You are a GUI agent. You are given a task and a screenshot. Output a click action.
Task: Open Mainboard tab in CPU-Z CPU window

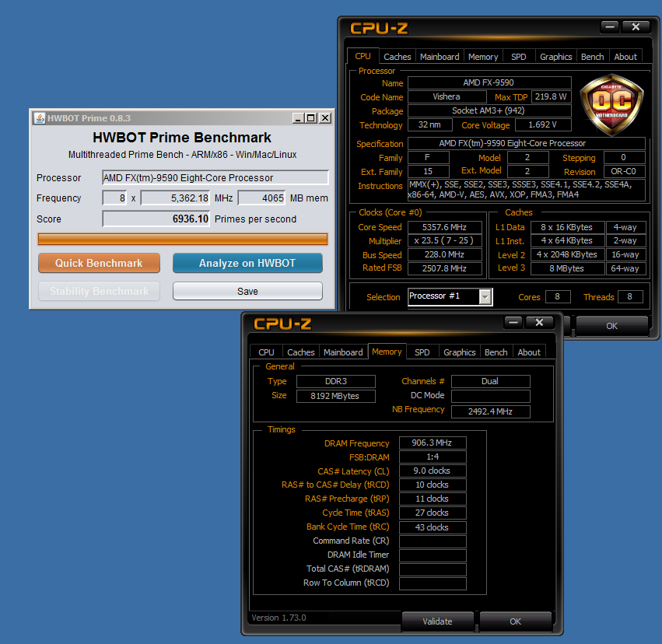(440, 57)
